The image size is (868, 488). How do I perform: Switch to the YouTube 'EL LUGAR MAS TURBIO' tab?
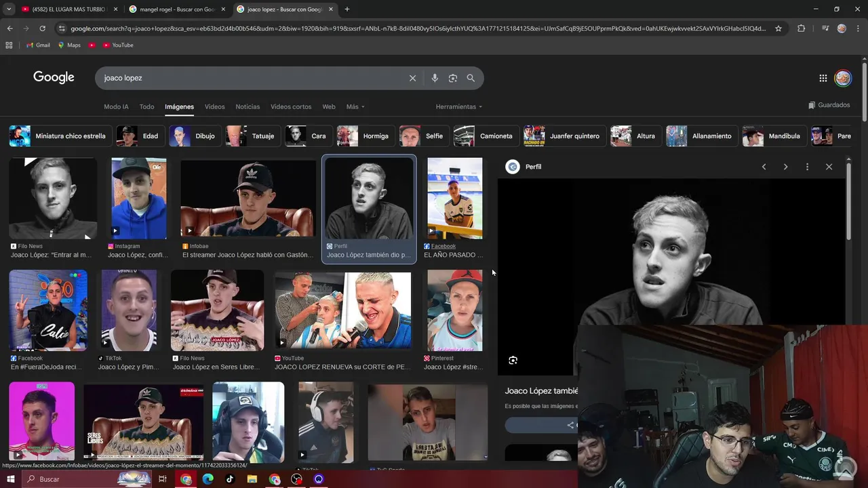click(x=68, y=9)
